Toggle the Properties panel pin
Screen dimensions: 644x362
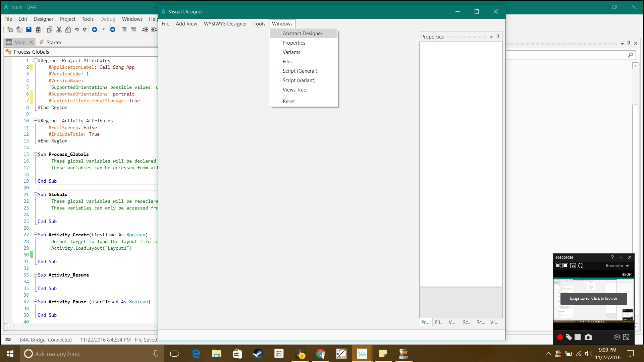point(498,37)
